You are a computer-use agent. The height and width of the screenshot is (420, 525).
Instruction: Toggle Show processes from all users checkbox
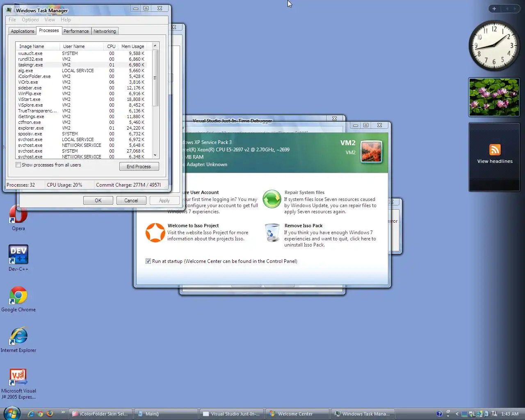click(18, 165)
